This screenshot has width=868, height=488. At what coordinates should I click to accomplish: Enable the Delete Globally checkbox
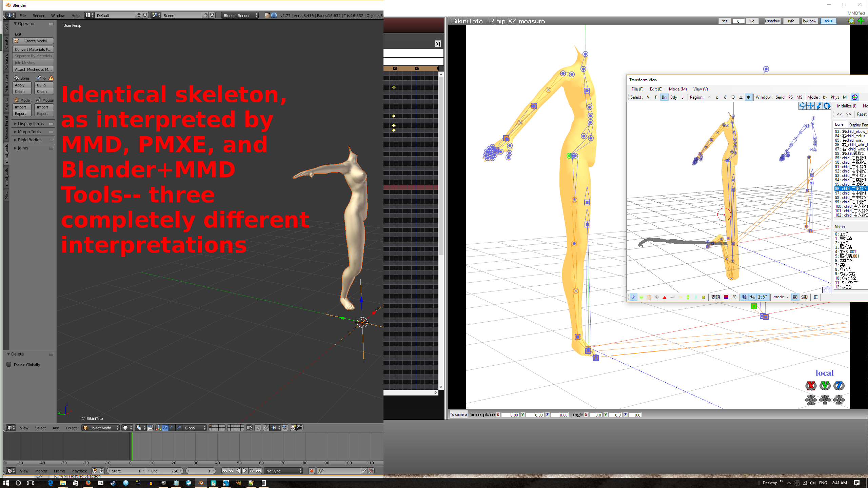click(x=9, y=364)
